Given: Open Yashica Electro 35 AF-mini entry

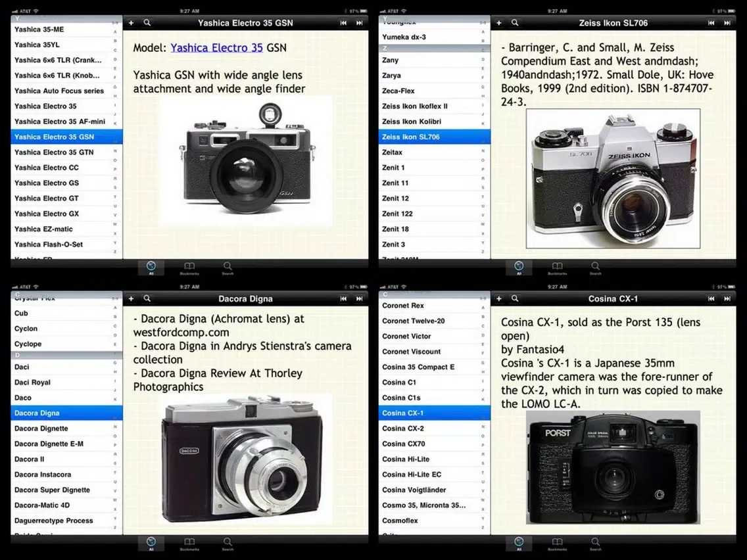Looking at the screenshot, I should tap(66, 122).
